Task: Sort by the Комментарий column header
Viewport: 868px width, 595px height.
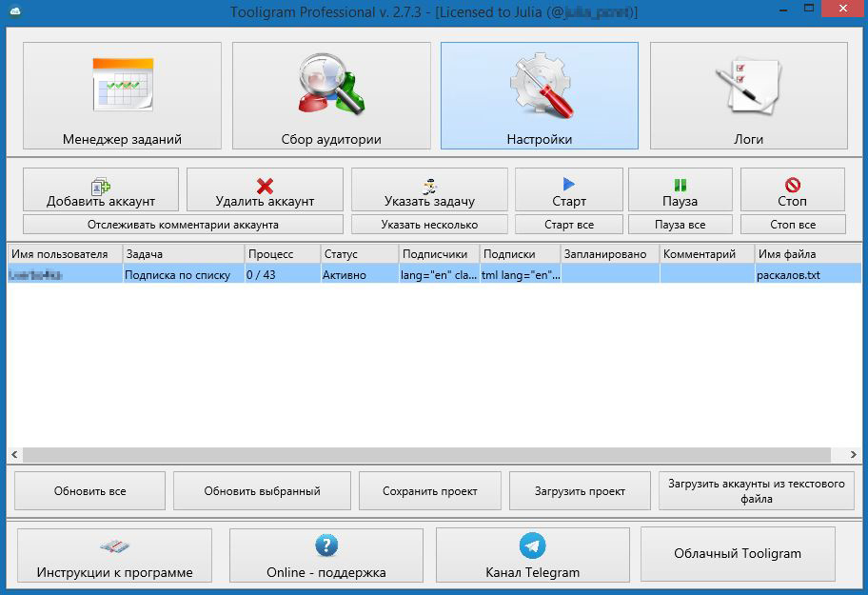Action: [x=707, y=254]
